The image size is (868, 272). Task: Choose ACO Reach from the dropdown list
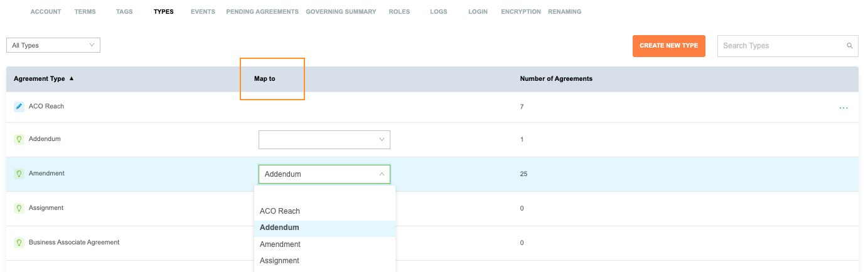(280, 211)
